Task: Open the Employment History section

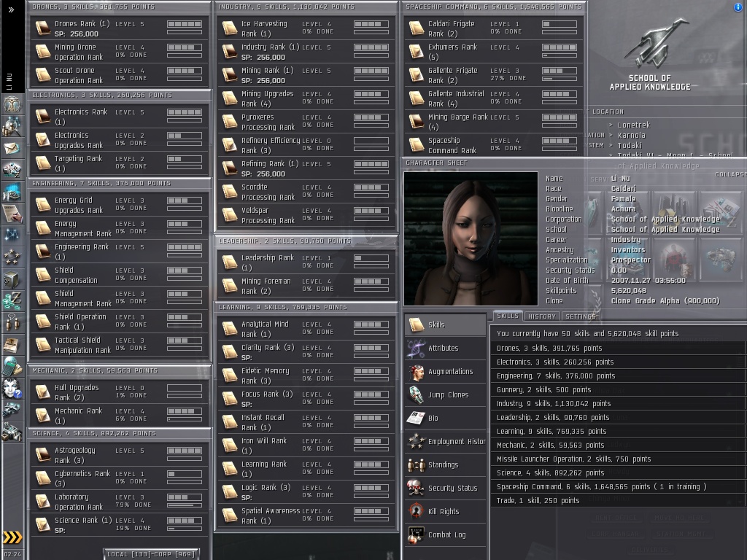Action: coord(445,441)
